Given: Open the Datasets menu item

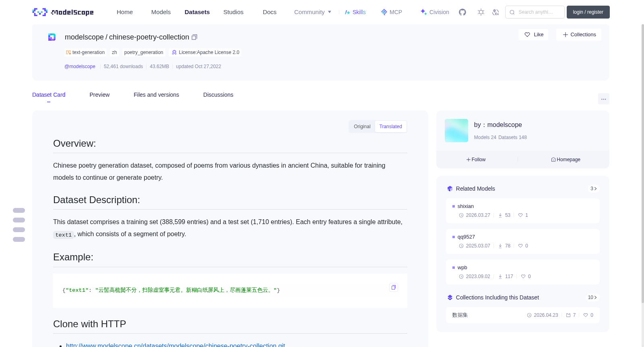Looking at the screenshot, I should pyautogui.click(x=197, y=12).
